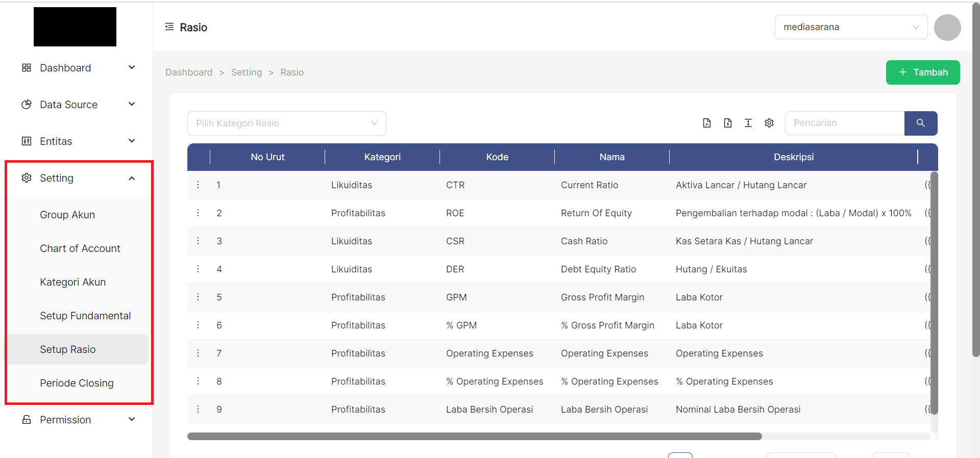Viewport: 980px width, 458px height.
Task: Open table settings gear icon
Action: pyautogui.click(x=769, y=123)
